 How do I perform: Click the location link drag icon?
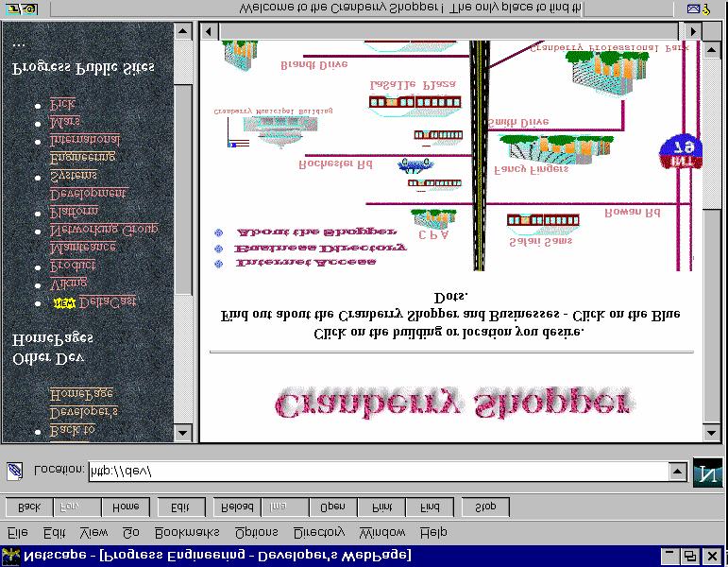[x=14, y=472]
